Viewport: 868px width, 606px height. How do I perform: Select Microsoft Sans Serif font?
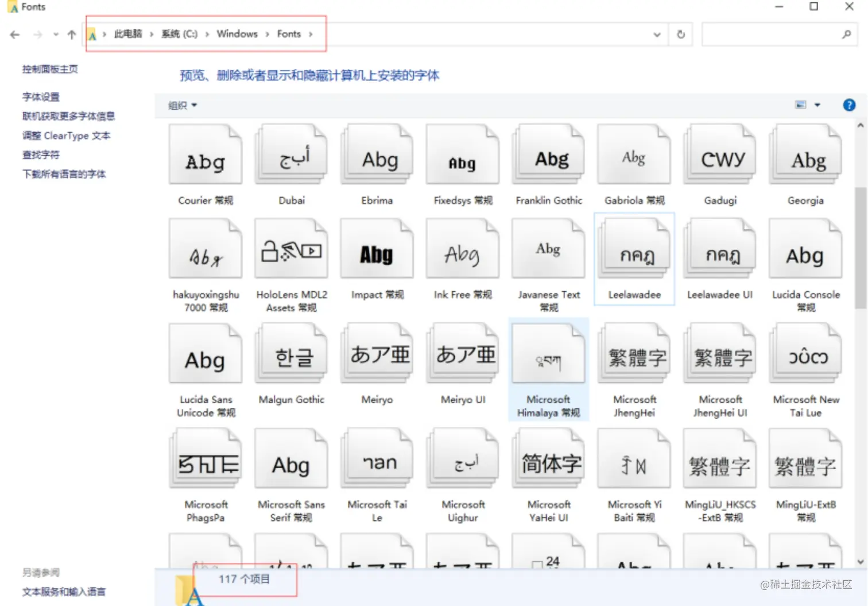292,459
